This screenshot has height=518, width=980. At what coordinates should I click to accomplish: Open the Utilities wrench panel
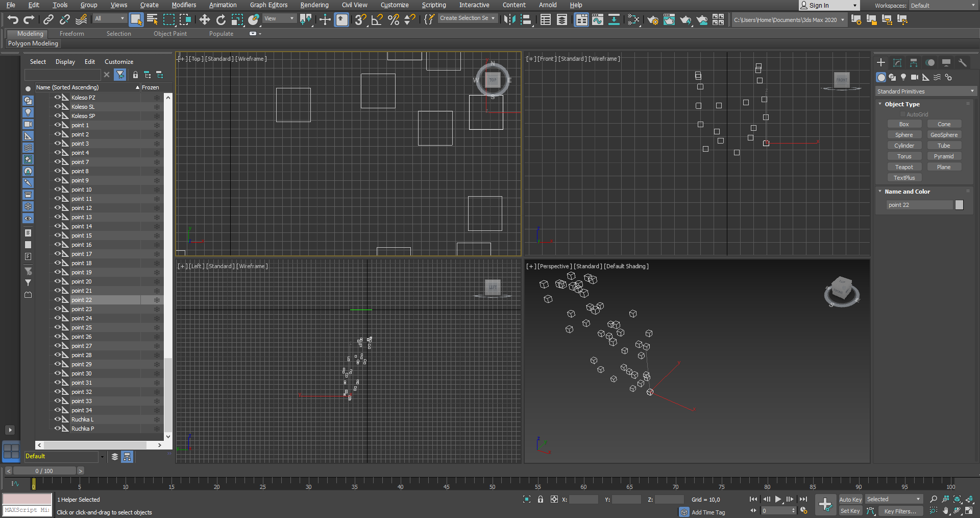(963, 62)
